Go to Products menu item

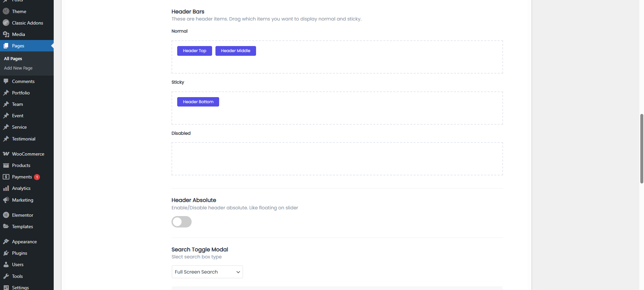point(21,165)
